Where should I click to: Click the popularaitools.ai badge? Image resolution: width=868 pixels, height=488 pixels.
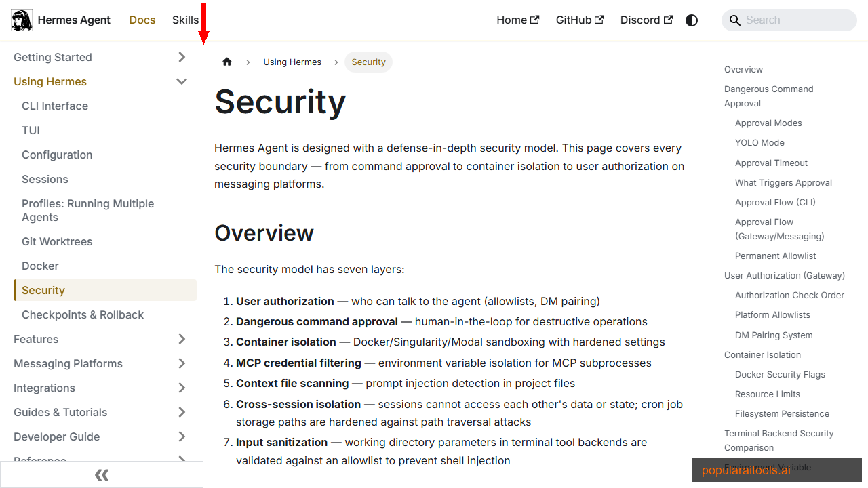(744, 470)
